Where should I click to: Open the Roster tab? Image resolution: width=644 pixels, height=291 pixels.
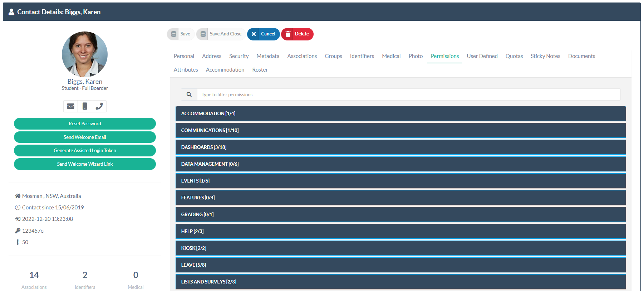pyautogui.click(x=260, y=70)
